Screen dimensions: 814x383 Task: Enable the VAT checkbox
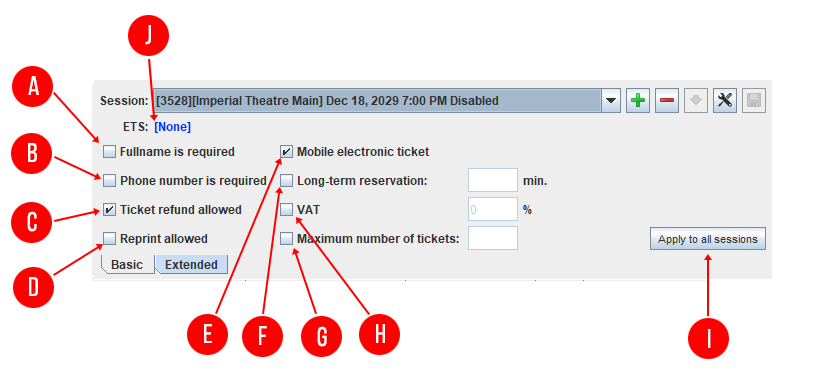point(287,210)
